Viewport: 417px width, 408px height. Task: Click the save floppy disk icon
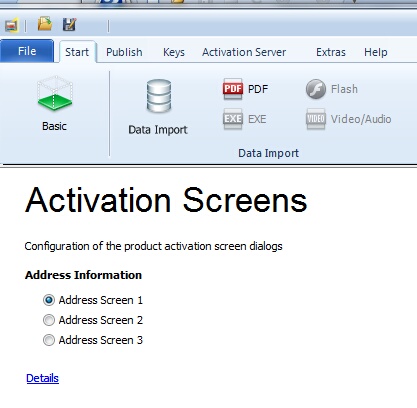(70, 24)
